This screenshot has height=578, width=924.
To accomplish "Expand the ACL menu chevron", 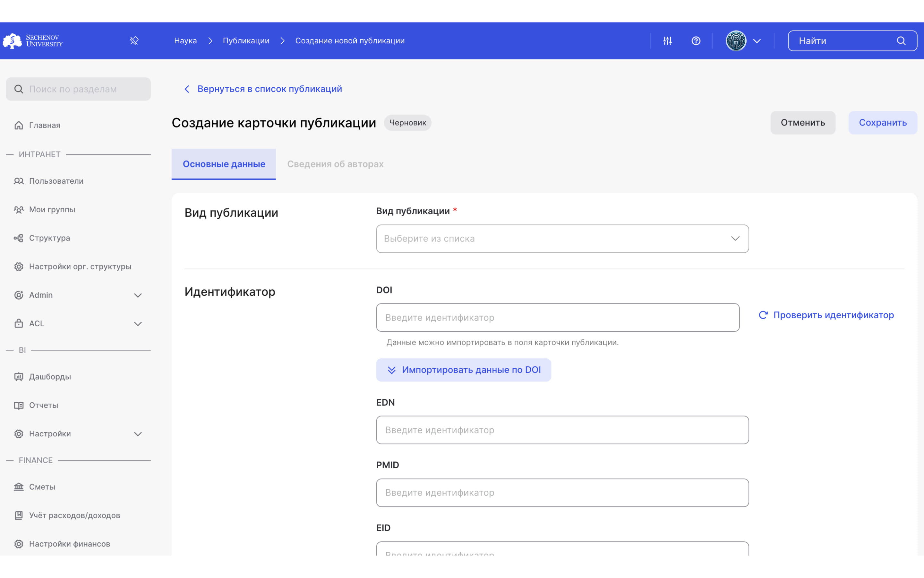I will (x=138, y=324).
